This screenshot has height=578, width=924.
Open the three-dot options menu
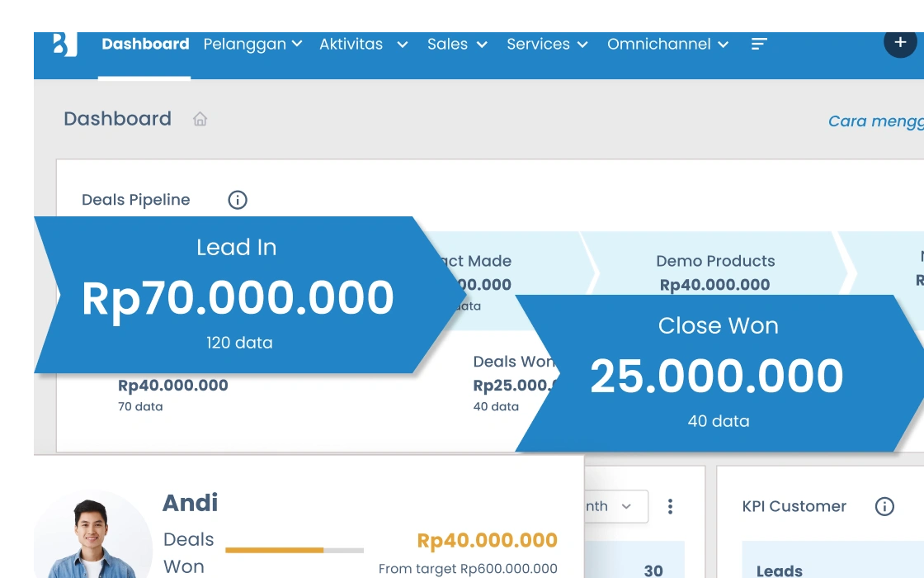tap(670, 506)
